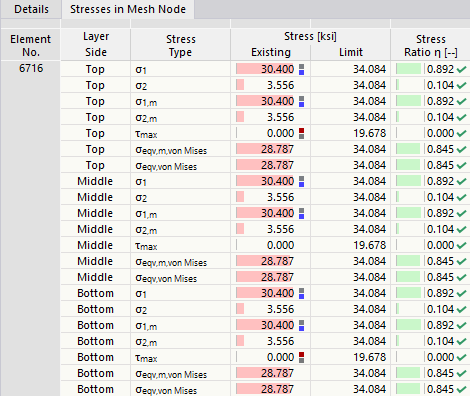Click check mark in Bottom σeqv,von Mises row

click(x=462, y=389)
